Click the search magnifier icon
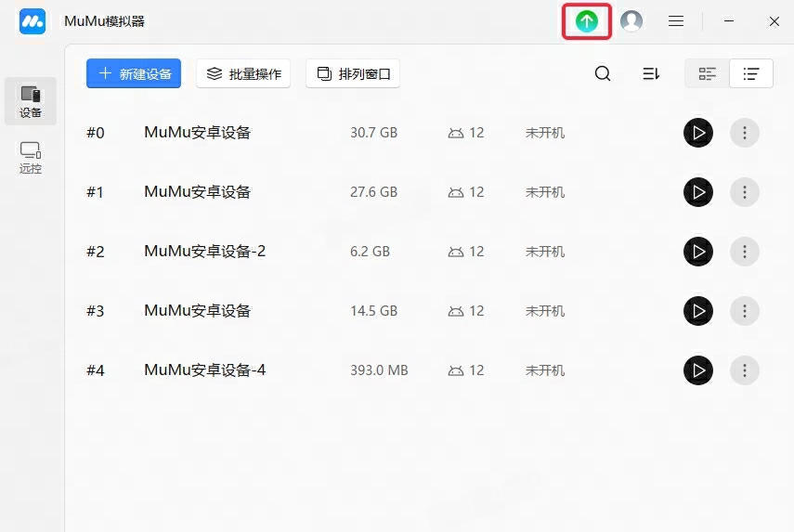The image size is (794, 532). pos(603,74)
